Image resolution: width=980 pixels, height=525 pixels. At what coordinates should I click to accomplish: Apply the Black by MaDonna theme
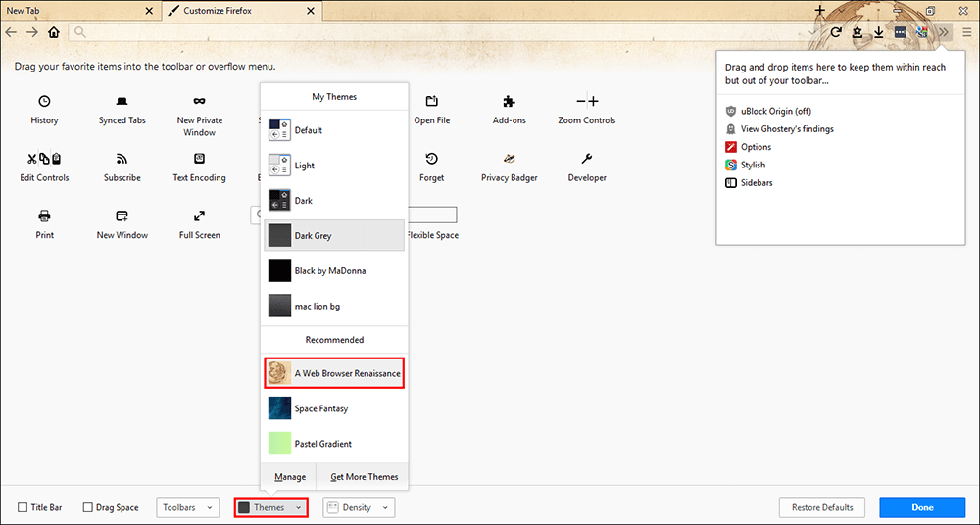[x=334, y=270]
